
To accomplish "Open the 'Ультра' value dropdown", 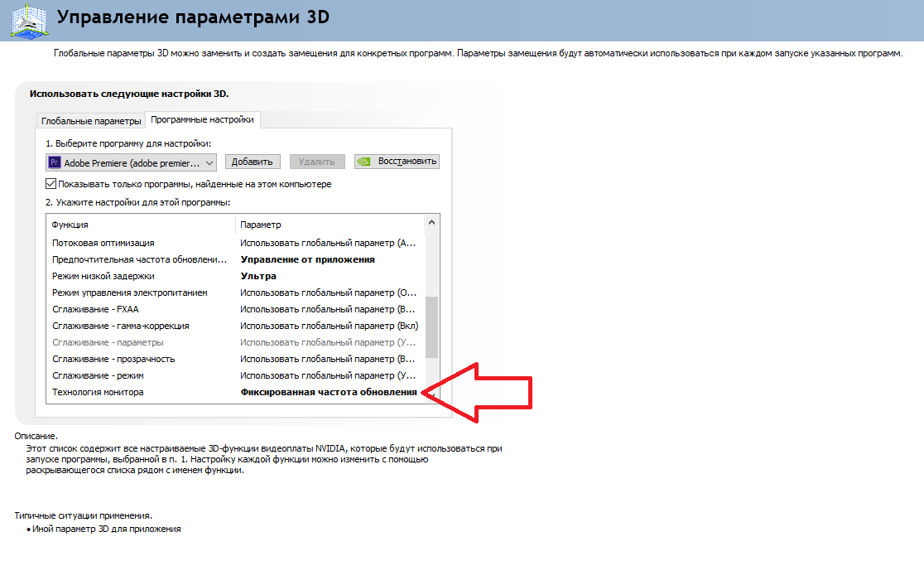I will [x=258, y=276].
